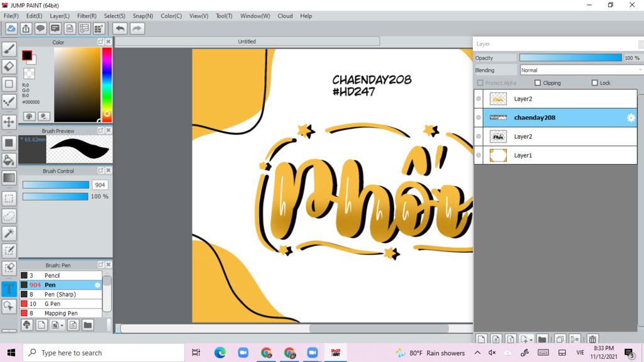Select the rectangular Select tool
Screen dimensions: 644x362
(x=9, y=199)
